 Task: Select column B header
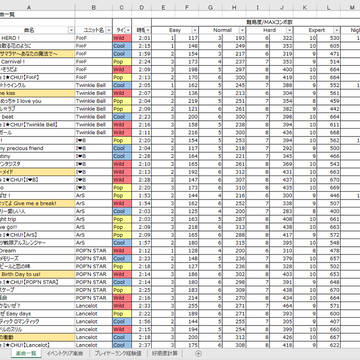click(94, 7)
